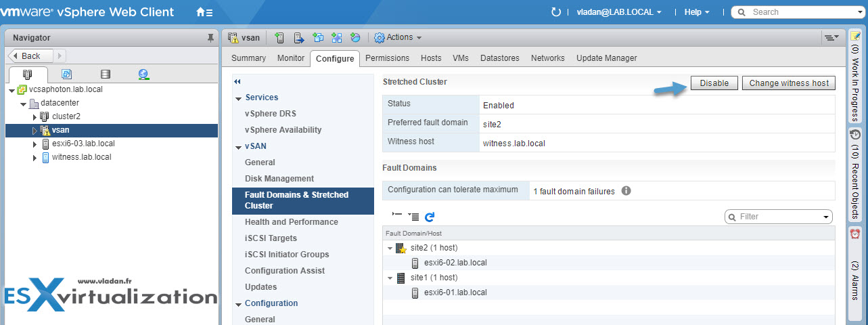Click the fault domain info icon

(626, 191)
